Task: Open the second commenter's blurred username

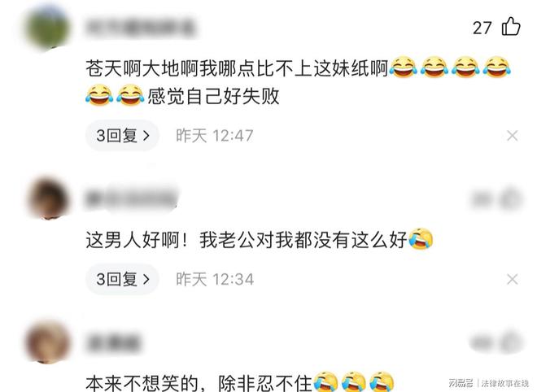Action: [132, 198]
